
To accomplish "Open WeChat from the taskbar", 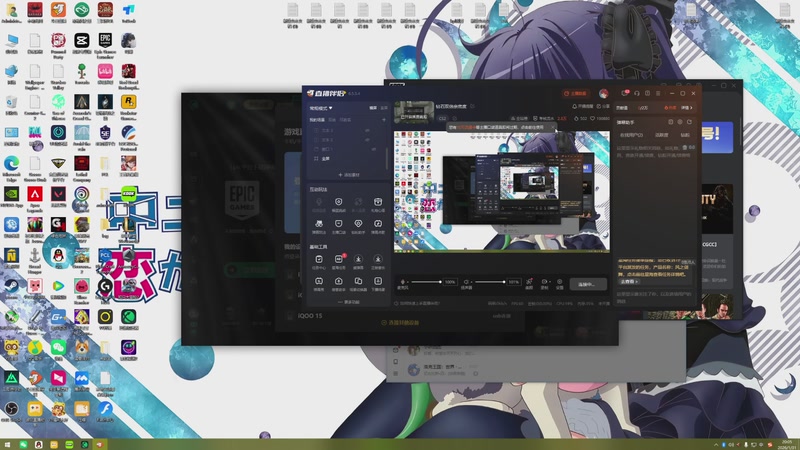I will coord(23,445).
